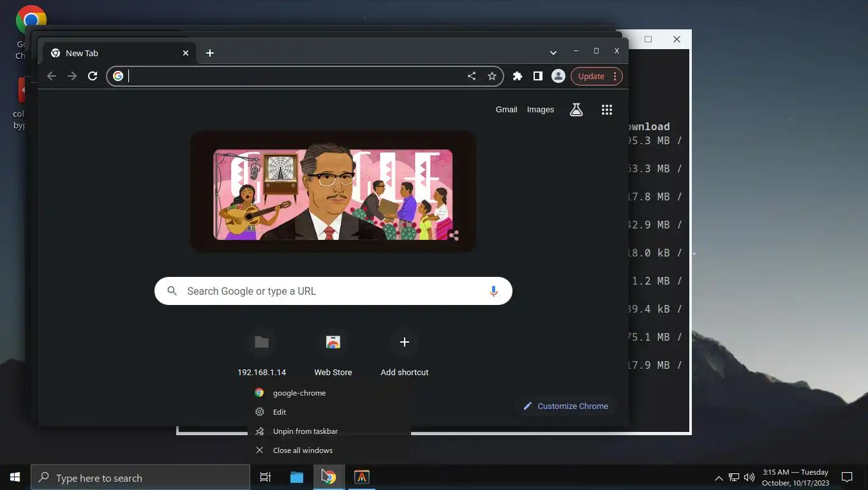The height and width of the screenshot is (490, 868).
Task: Open the terminal app on the taskbar
Action: tap(362, 477)
